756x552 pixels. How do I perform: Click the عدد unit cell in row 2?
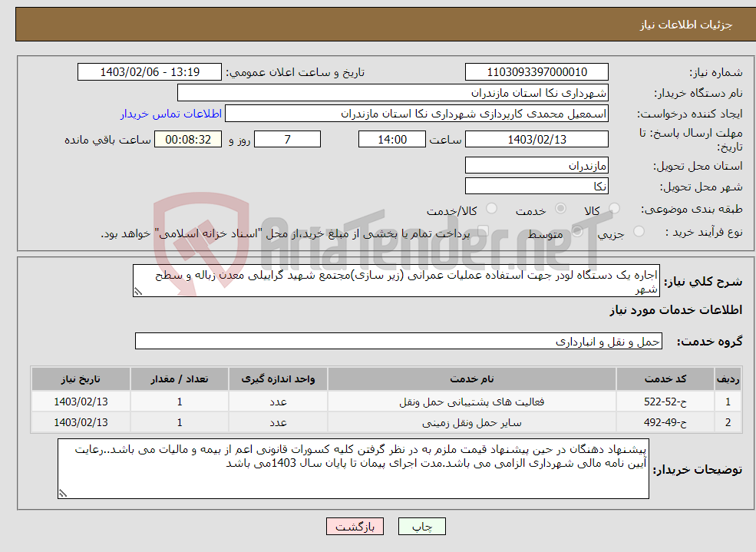[x=278, y=422]
